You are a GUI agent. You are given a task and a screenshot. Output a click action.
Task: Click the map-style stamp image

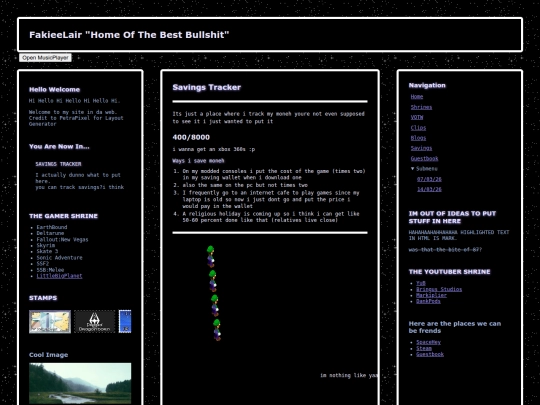[50, 322]
